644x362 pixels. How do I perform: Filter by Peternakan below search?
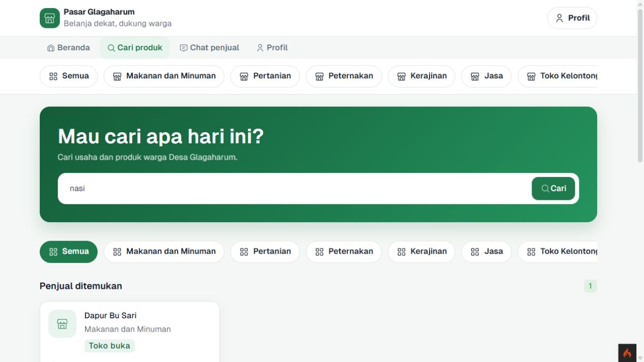tap(344, 252)
